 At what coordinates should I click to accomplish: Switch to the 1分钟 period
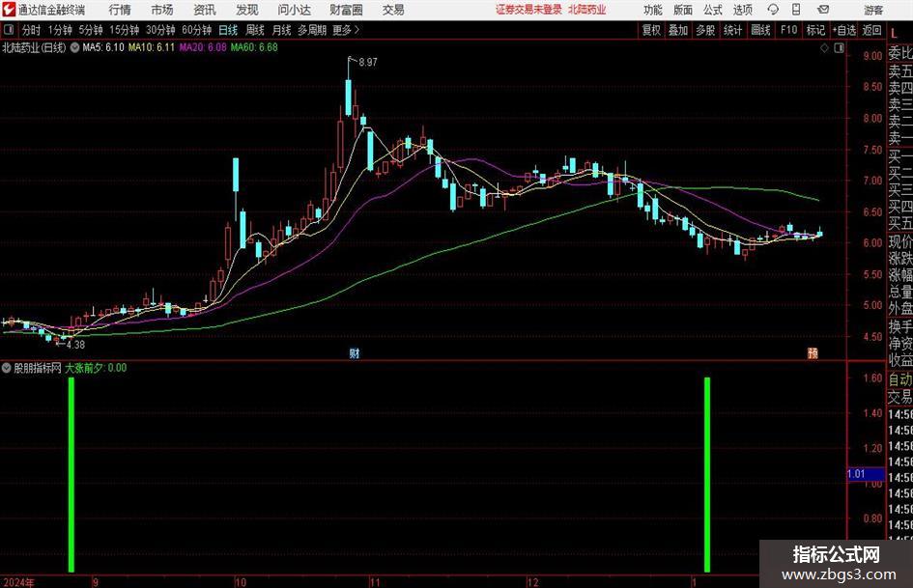pyautogui.click(x=59, y=30)
